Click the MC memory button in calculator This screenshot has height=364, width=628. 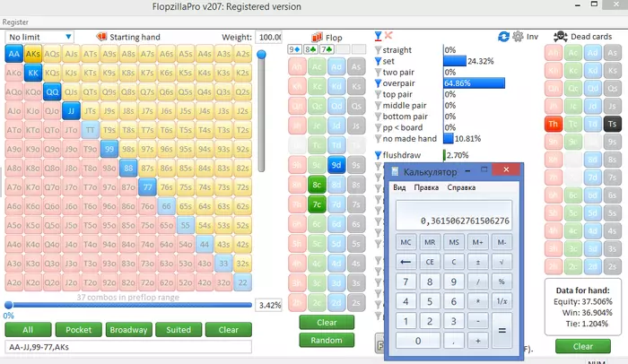[406, 242]
